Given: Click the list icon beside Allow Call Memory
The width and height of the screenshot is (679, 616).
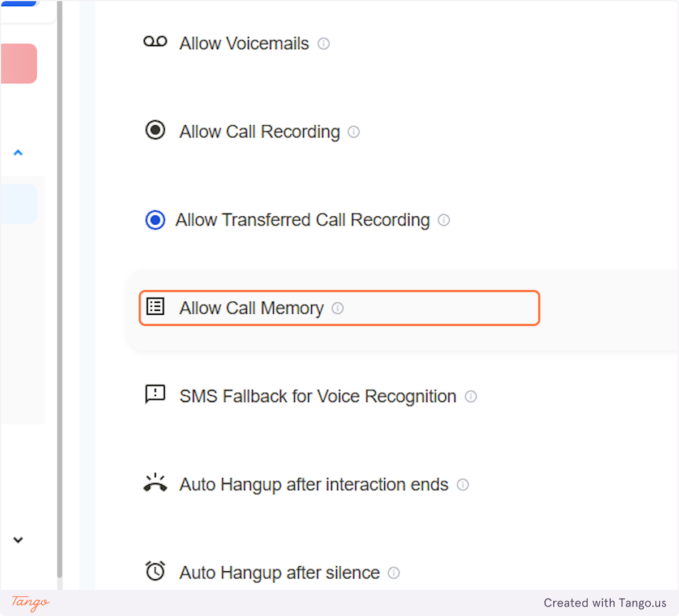Looking at the screenshot, I should [155, 306].
